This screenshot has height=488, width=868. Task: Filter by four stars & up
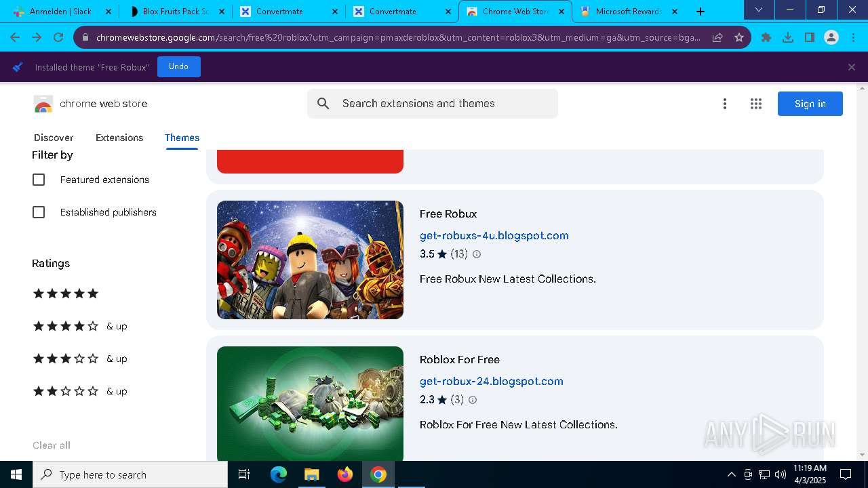[x=80, y=326]
